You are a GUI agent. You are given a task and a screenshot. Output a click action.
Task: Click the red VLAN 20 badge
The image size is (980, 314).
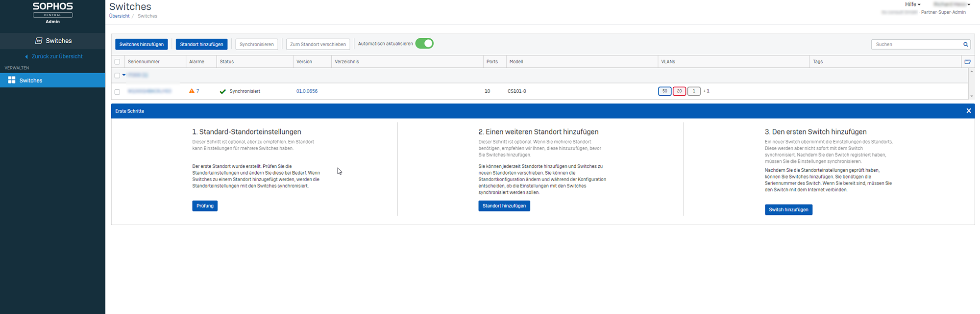[679, 91]
